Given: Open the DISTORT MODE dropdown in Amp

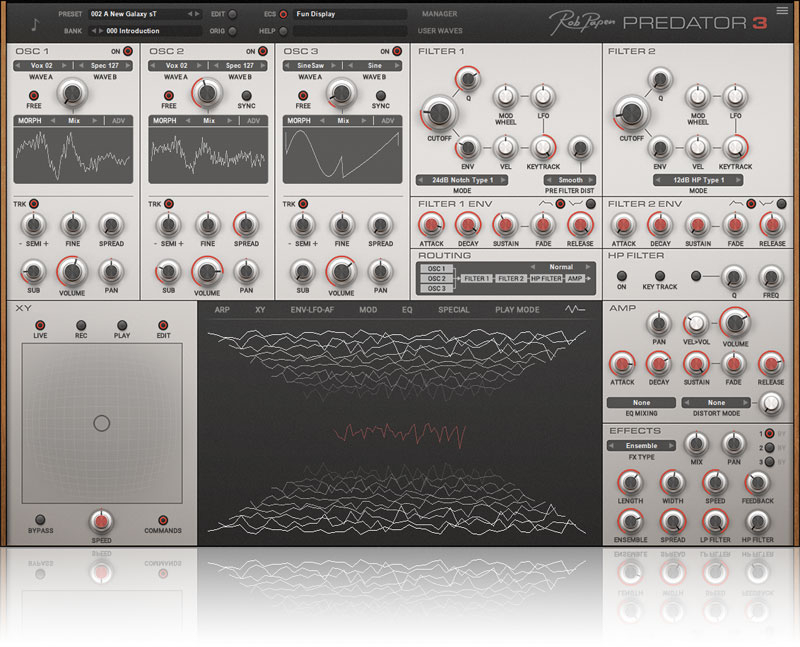Looking at the screenshot, I should tap(718, 402).
